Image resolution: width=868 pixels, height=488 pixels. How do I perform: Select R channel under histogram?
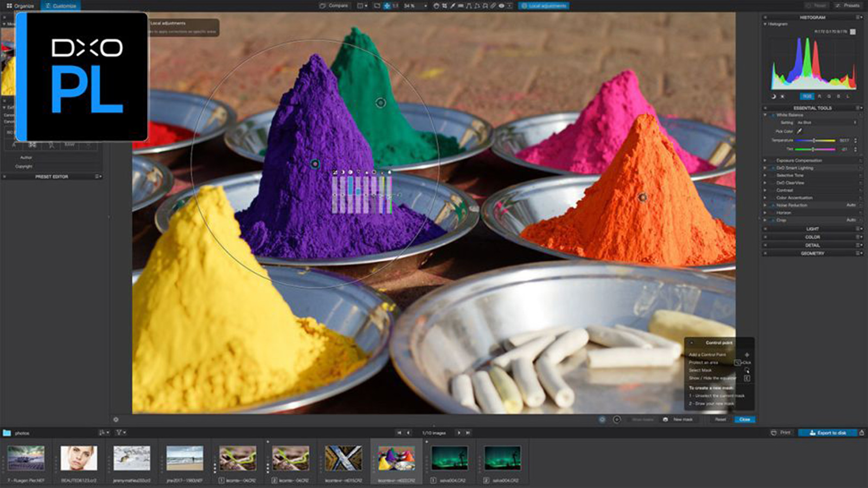(819, 97)
